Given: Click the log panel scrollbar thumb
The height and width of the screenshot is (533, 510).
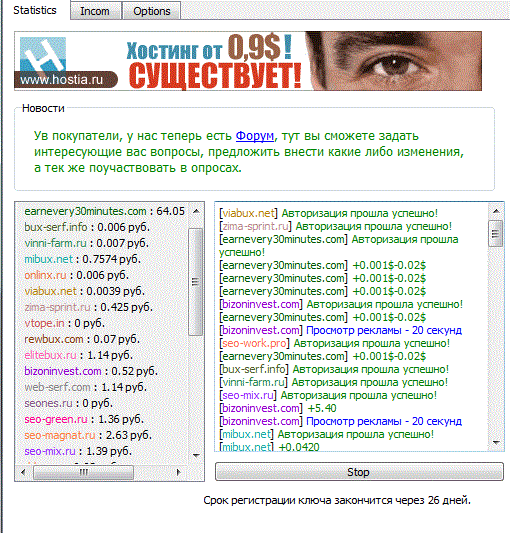Looking at the screenshot, I should point(495,234).
